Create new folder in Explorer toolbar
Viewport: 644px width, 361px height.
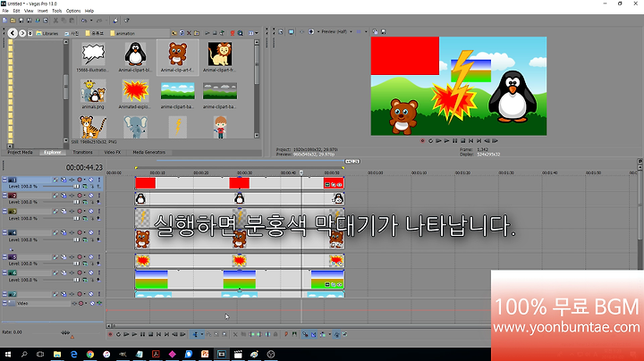click(x=197, y=33)
